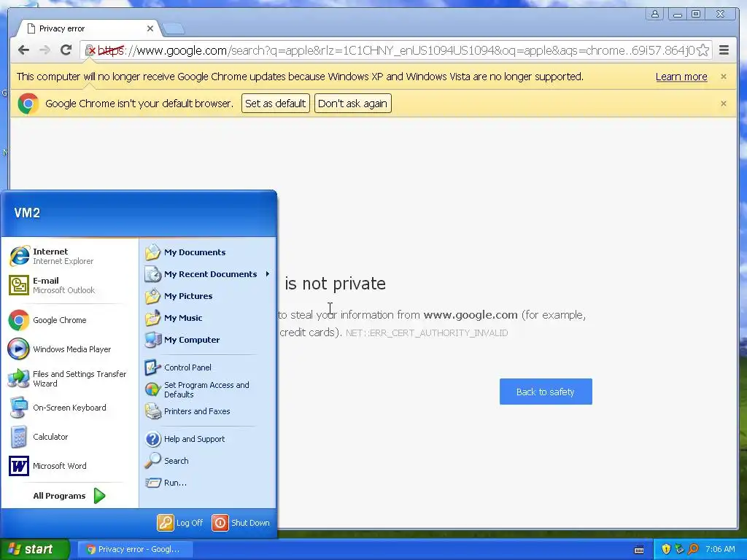This screenshot has height=560, width=747.
Task: Click the taskbar keyboard icon
Action: [x=639, y=550]
